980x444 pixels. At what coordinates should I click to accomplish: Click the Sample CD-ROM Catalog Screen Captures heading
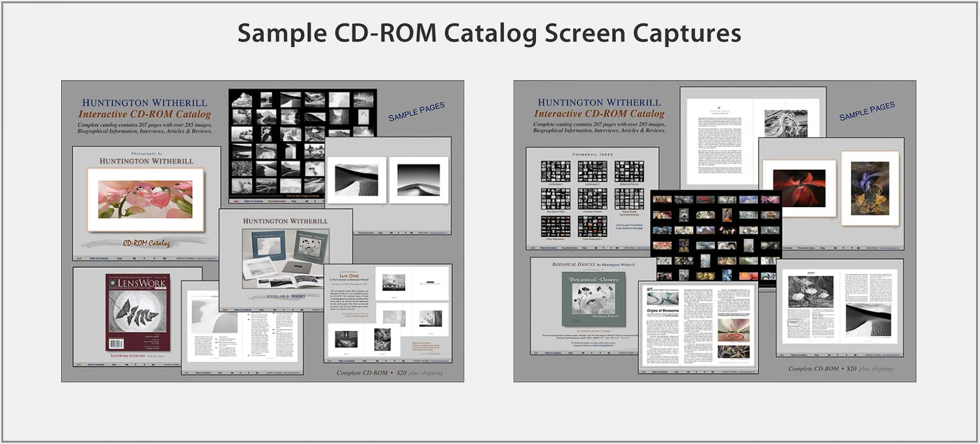(x=489, y=33)
